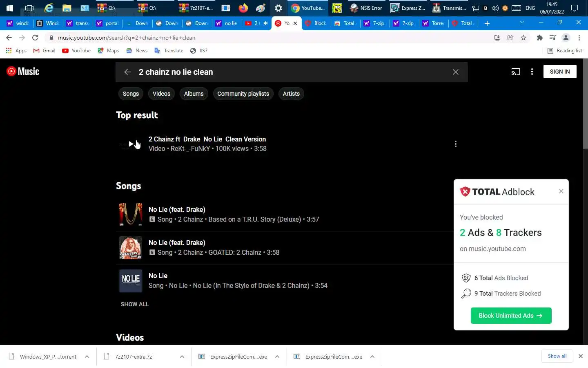Open the tab search chevron
Image resolution: width=588 pixels, height=368 pixels.
tap(522, 22)
